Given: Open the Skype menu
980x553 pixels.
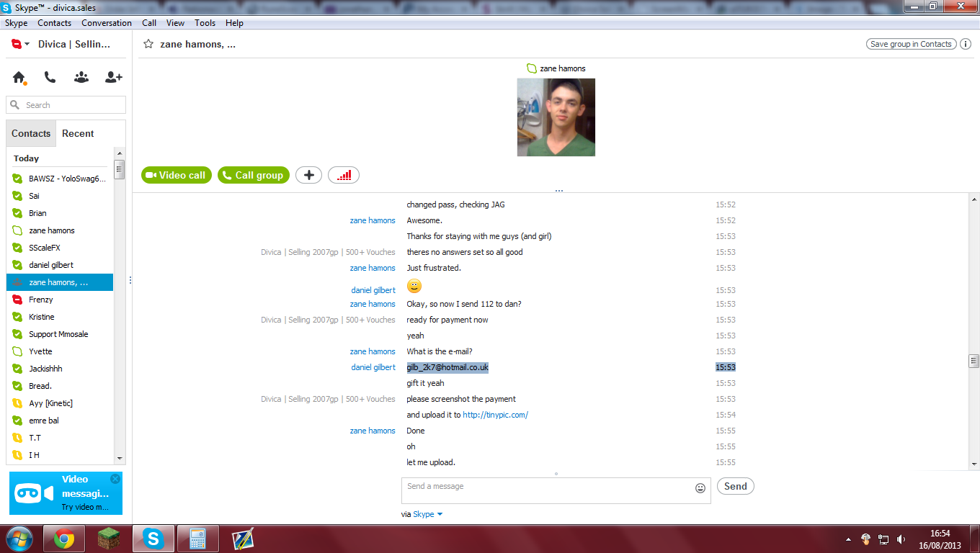Looking at the screenshot, I should [17, 23].
